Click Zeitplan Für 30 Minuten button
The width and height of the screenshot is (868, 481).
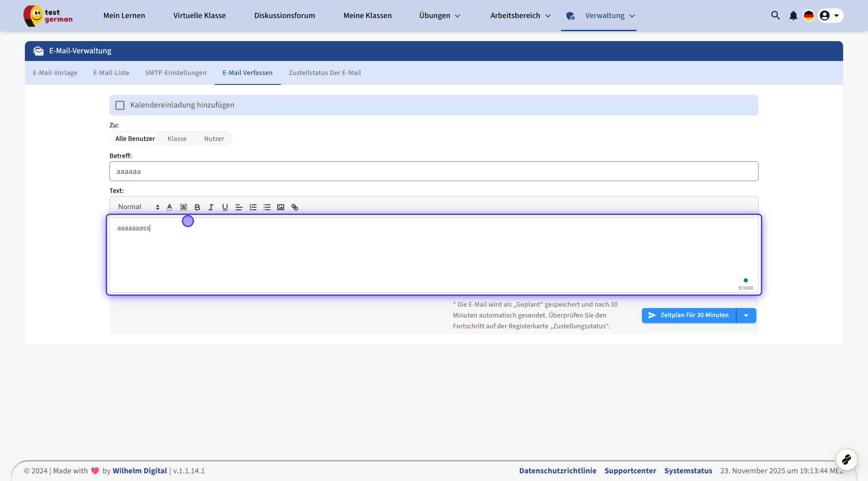[689, 315]
